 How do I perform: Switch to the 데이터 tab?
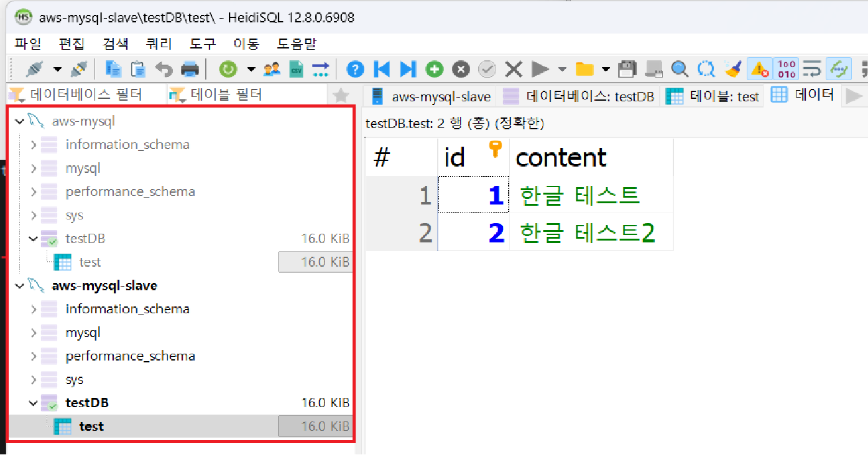pos(803,95)
